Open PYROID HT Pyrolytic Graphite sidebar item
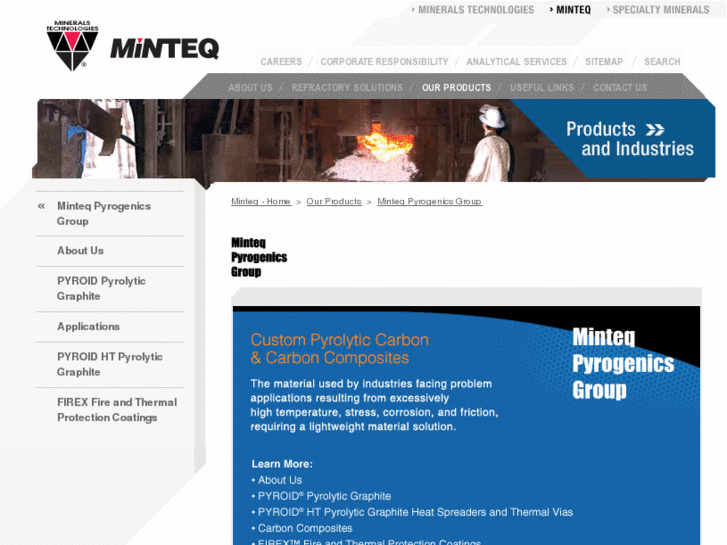Image resolution: width=727 pixels, height=545 pixels. 110,364
